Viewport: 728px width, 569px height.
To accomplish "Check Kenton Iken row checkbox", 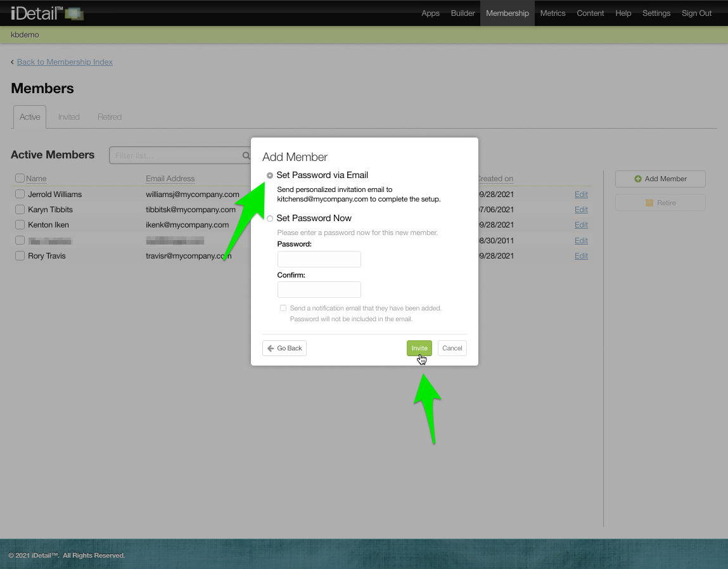I will pos(20,225).
